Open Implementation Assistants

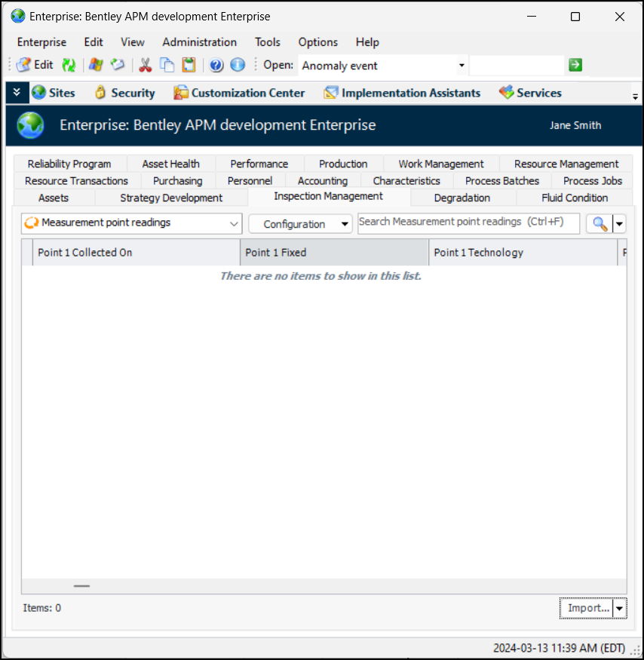(x=402, y=93)
